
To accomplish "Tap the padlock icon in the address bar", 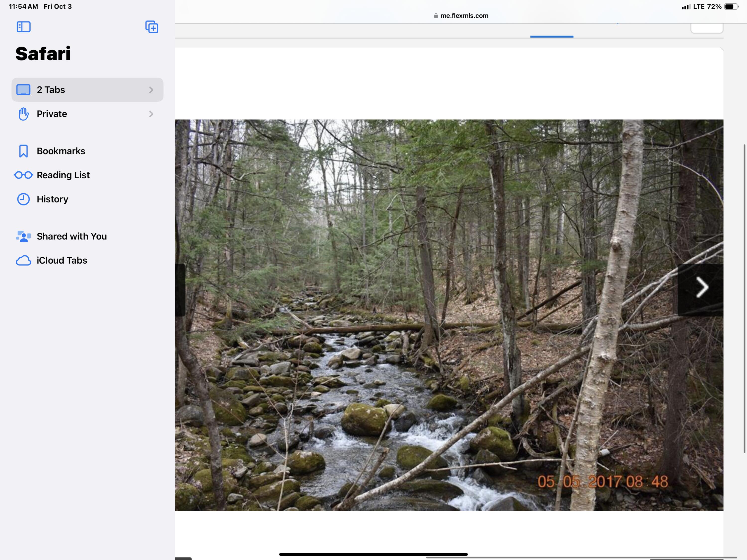I will tap(436, 15).
